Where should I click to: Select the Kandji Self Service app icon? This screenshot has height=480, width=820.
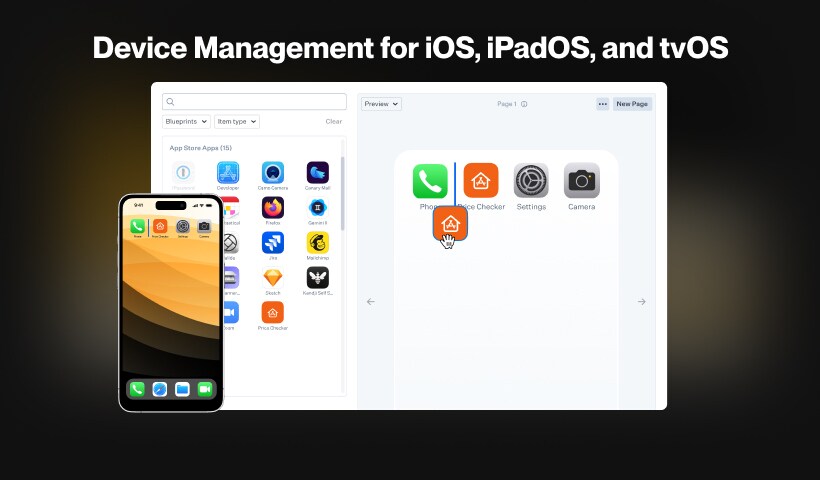point(317,278)
